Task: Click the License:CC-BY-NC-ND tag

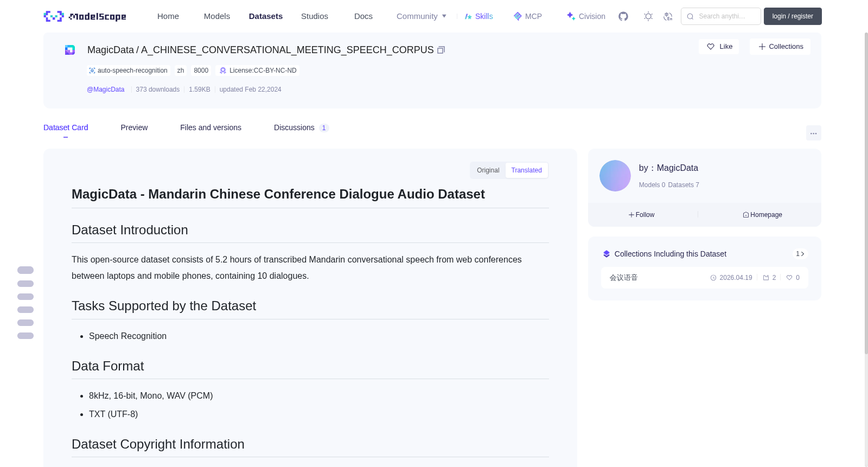Action: click(258, 71)
